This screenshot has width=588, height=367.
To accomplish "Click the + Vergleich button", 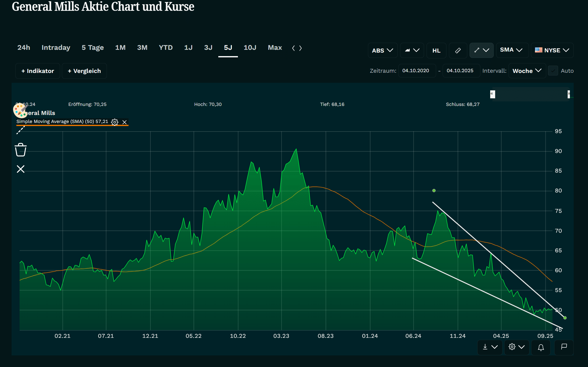I will 84,71.
